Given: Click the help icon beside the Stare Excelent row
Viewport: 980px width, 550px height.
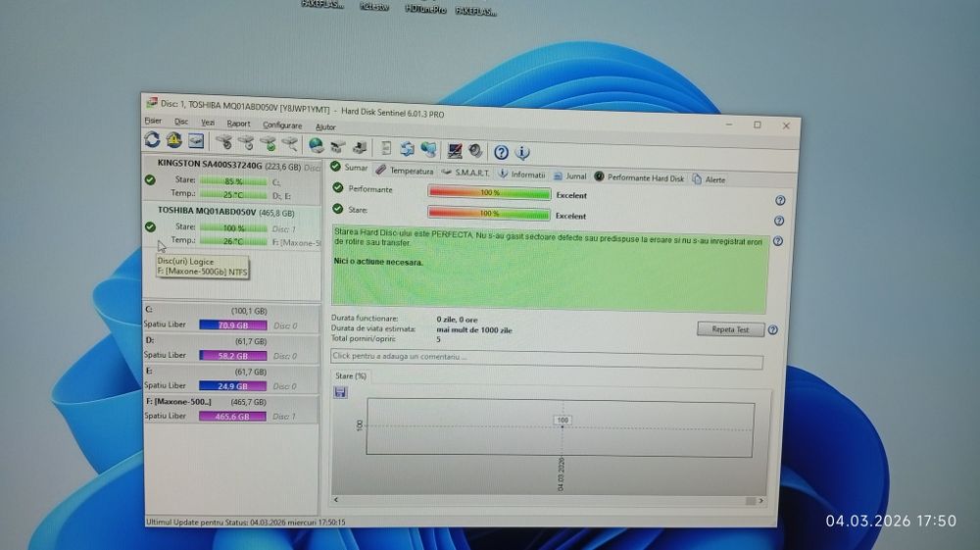Looking at the screenshot, I should click(x=779, y=221).
